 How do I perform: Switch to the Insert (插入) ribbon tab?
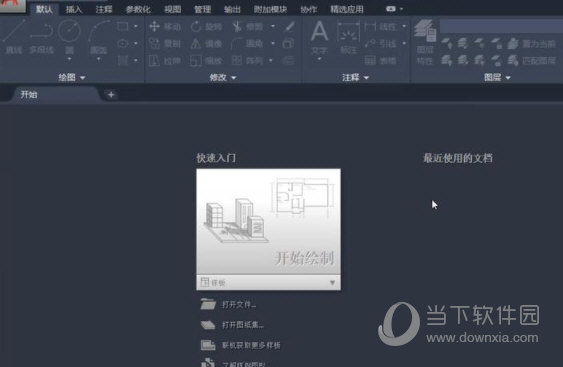pyautogui.click(x=74, y=9)
